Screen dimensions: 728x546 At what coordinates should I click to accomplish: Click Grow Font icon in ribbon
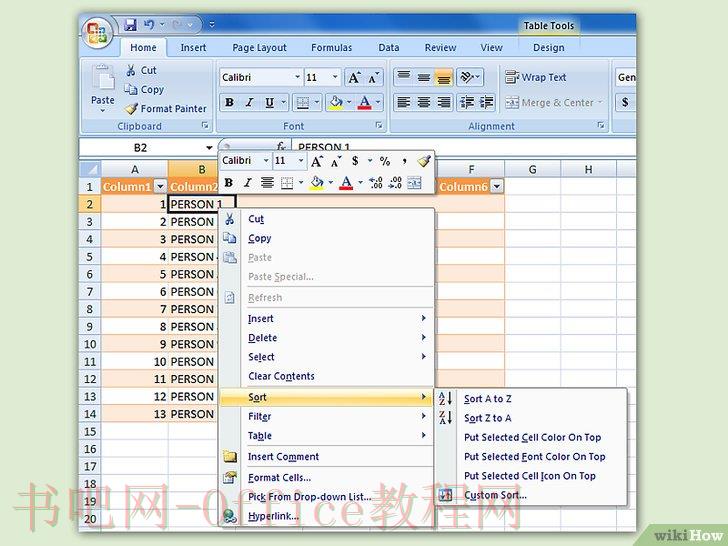point(354,78)
